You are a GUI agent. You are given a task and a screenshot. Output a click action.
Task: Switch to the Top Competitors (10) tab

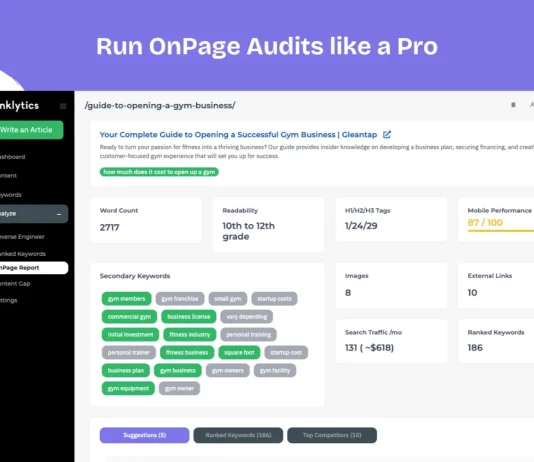(x=332, y=435)
